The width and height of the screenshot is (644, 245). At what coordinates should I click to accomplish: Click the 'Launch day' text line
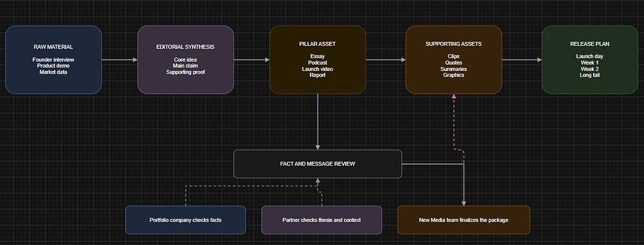coord(590,56)
